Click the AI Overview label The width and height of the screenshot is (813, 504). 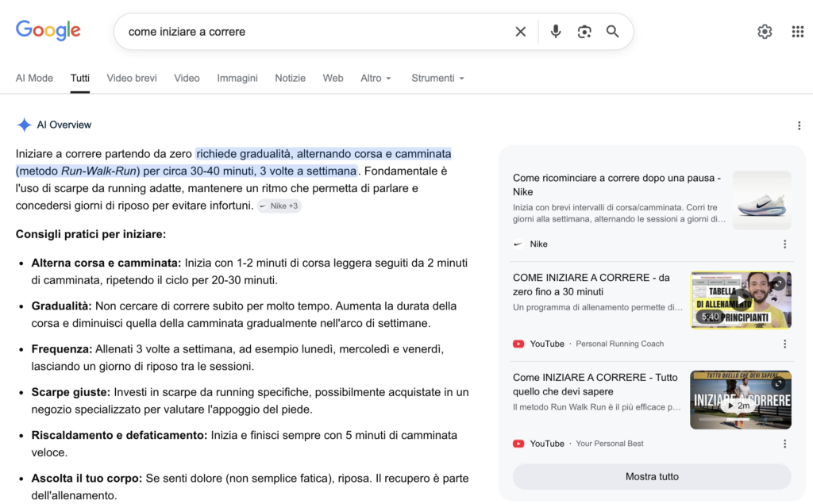coord(64,125)
